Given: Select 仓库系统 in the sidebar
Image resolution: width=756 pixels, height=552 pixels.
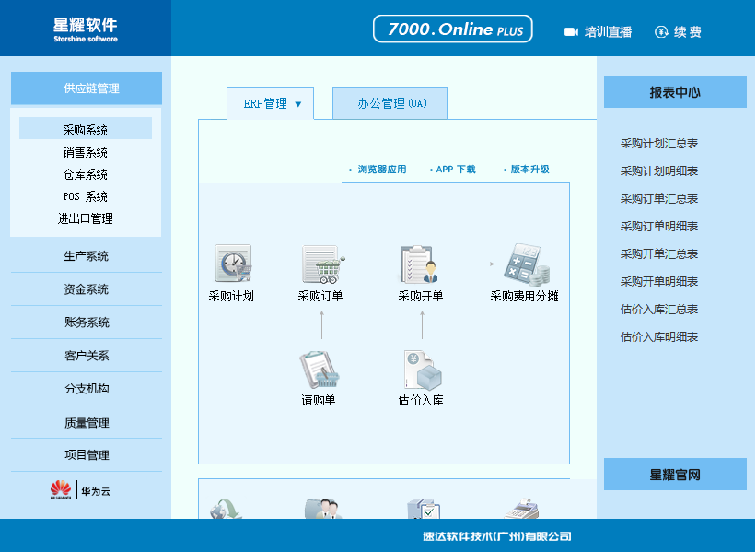Looking at the screenshot, I should click(x=86, y=174).
